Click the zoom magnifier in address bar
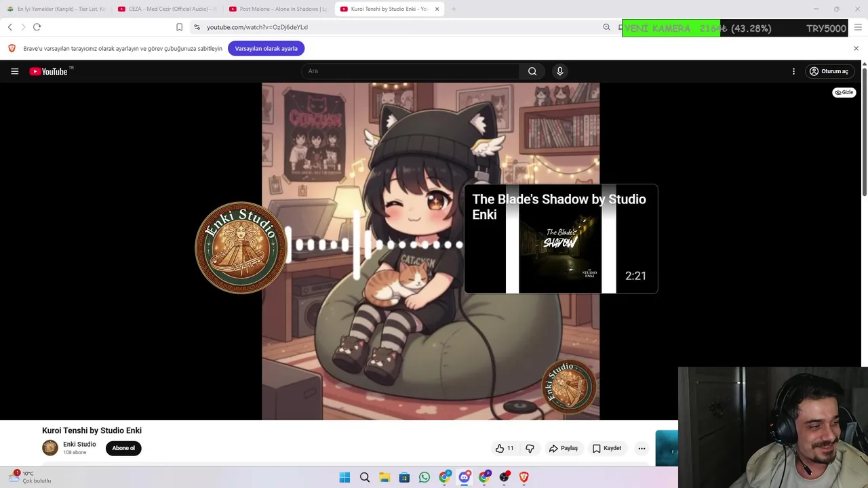 606,27
